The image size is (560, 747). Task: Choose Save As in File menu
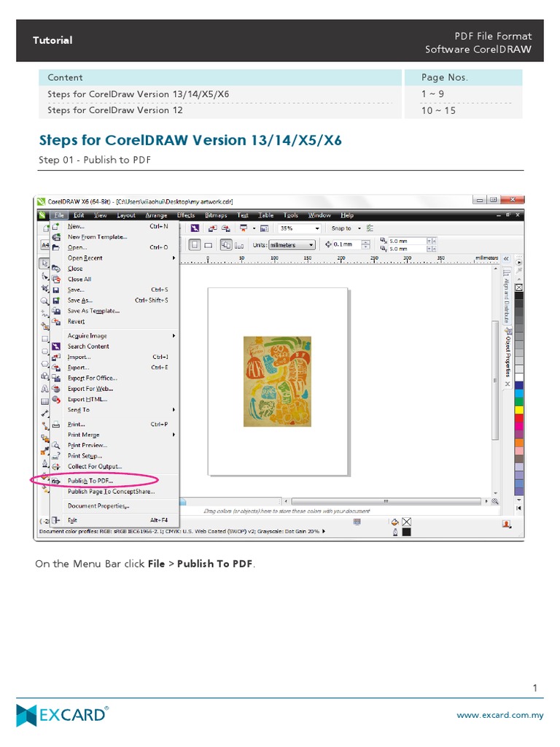point(114,300)
